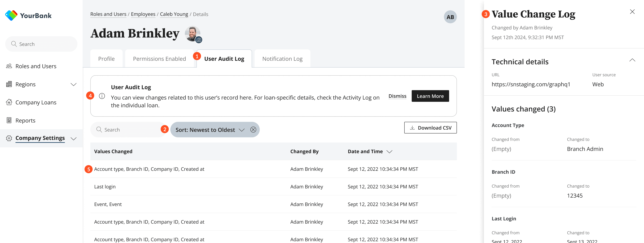Open the Permissions Enabled tab
The height and width of the screenshot is (243, 644).
pos(160,59)
